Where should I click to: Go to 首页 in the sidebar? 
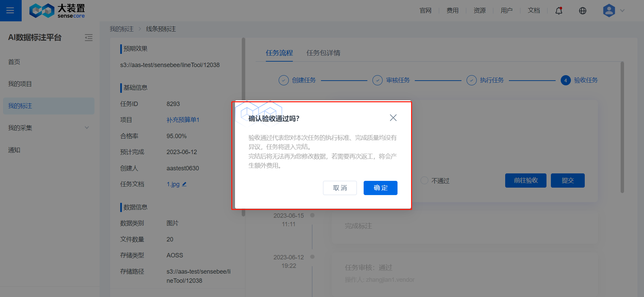tap(49, 62)
